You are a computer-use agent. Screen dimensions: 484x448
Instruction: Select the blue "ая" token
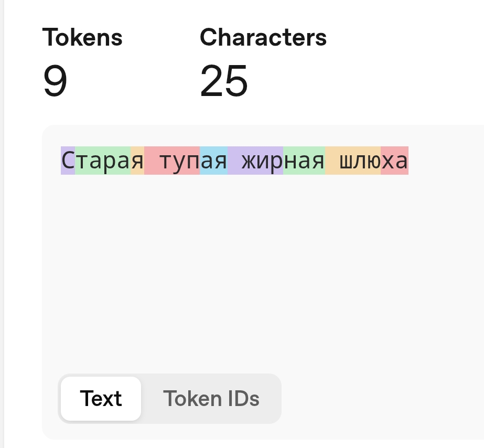point(213,161)
